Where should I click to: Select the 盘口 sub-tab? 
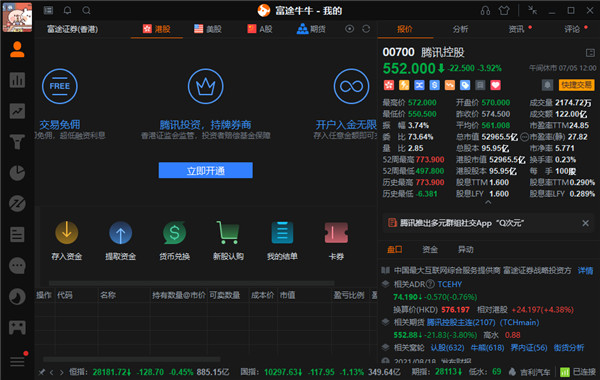(x=395, y=250)
